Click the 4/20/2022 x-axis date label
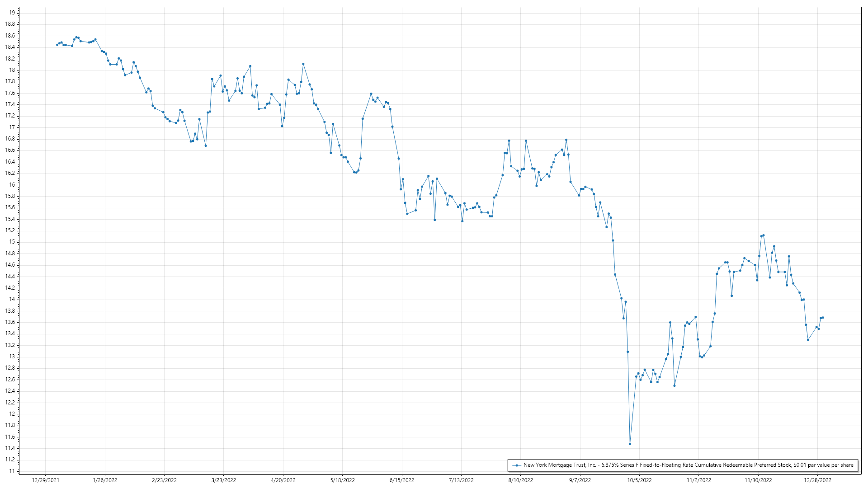The width and height of the screenshot is (868, 488). tap(283, 480)
